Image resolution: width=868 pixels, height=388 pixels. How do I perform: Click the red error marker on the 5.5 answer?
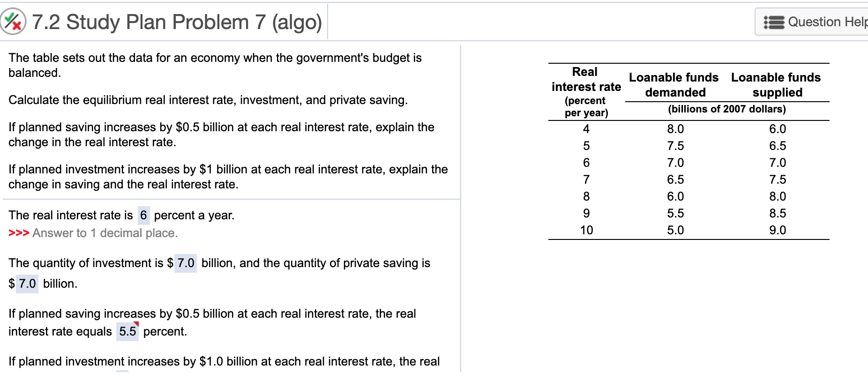136,324
